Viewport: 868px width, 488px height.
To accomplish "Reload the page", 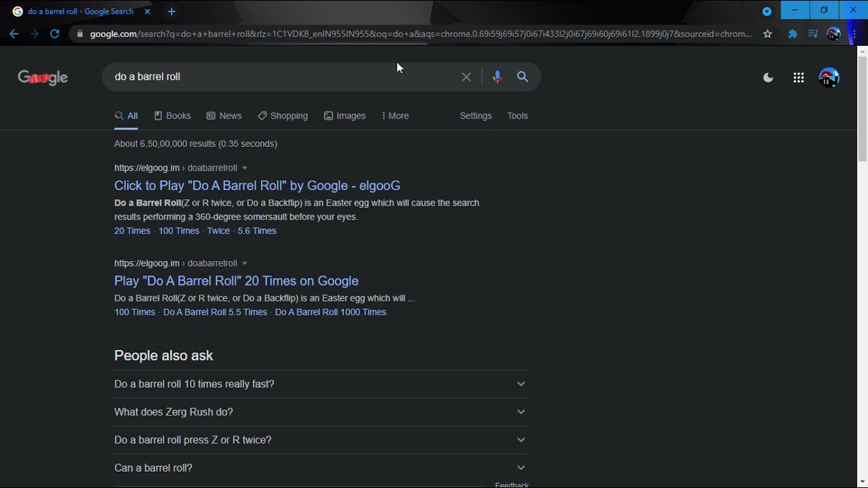I will (x=54, y=34).
